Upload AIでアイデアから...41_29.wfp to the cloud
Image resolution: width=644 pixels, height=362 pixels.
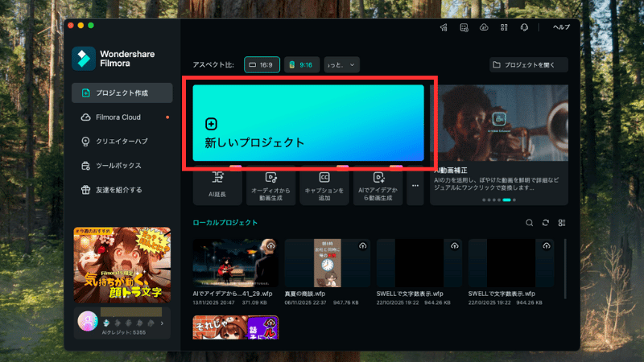click(x=270, y=245)
